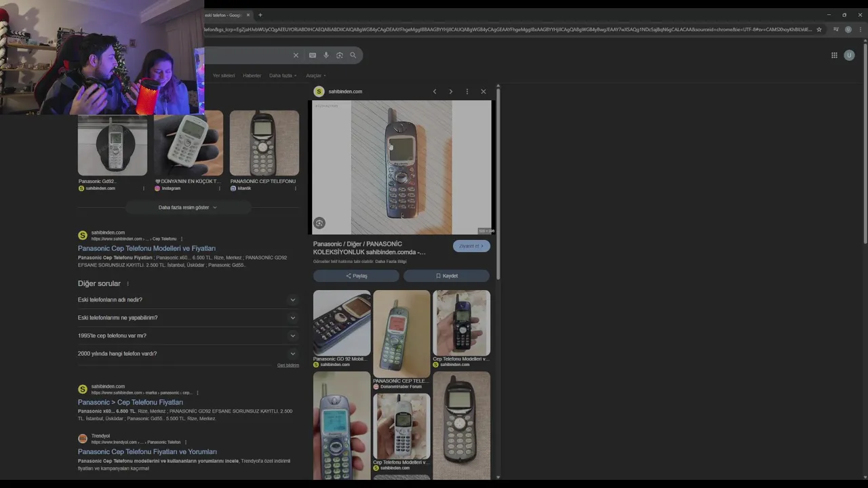
Task: Open options next to 'Diğer sorular' heading
Action: pyautogui.click(x=127, y=284)
